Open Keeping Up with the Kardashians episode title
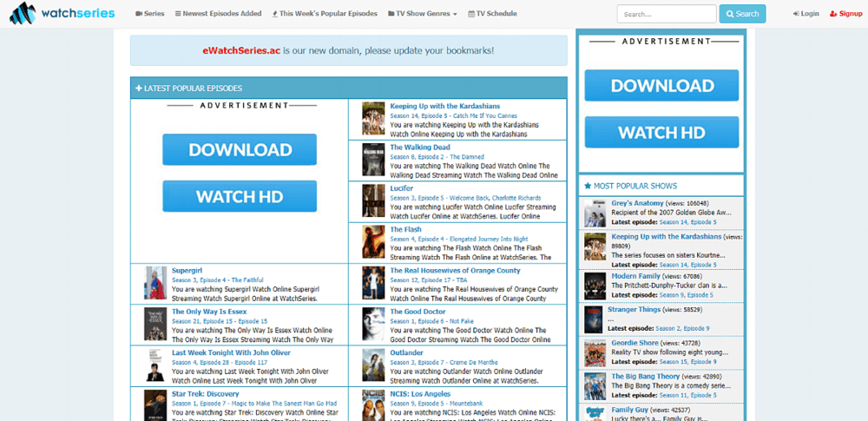868x421 pixels. click(x=445, y=106)
